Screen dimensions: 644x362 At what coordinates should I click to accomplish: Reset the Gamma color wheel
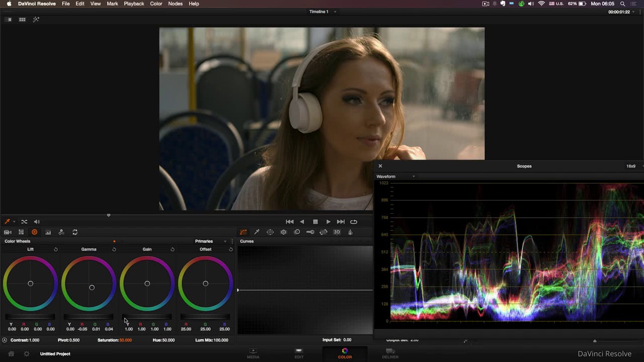pyautogui.click(x=114, y=249)
